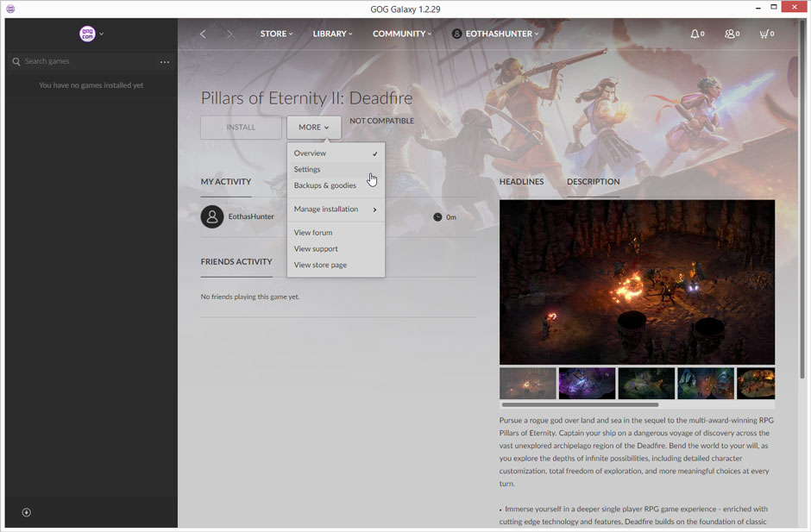This screenshot has height=532, width=811.
Task: Select View forum menu entry
Action: (x=336, y=233)
